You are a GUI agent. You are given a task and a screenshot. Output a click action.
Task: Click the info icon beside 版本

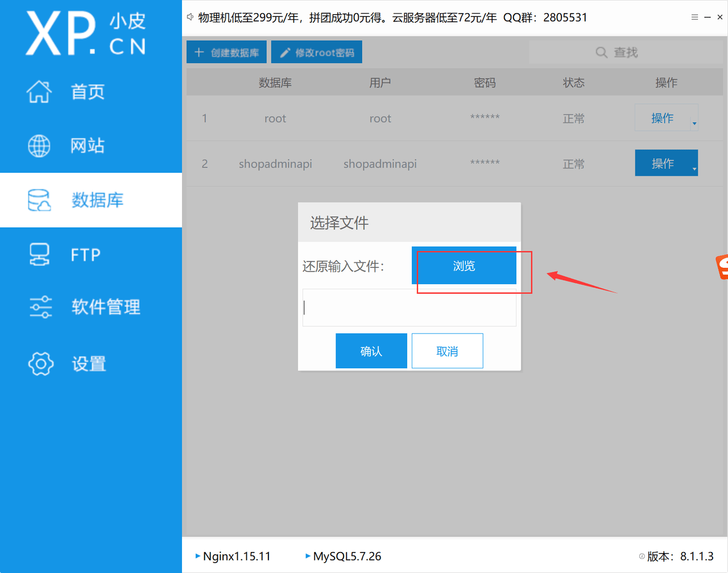point(642,557)
